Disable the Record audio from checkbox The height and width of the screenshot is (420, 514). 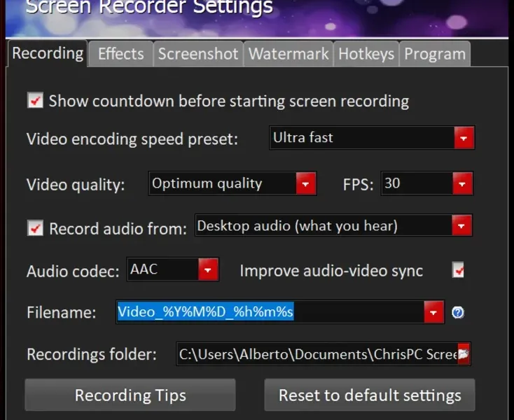click(35, 228)
